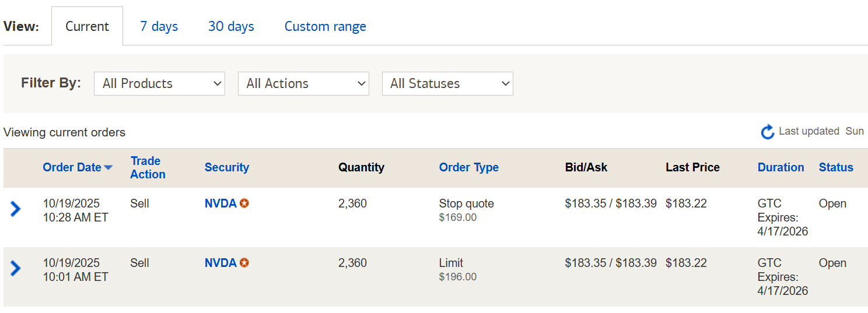Screen dimensions: 868x313
Task: Open NVDA link in $196.00 limit order
Action: pos(220,263)
